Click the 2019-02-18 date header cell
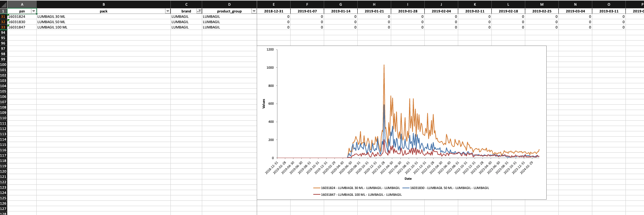644x215 pixels. [x=508, y=11]
